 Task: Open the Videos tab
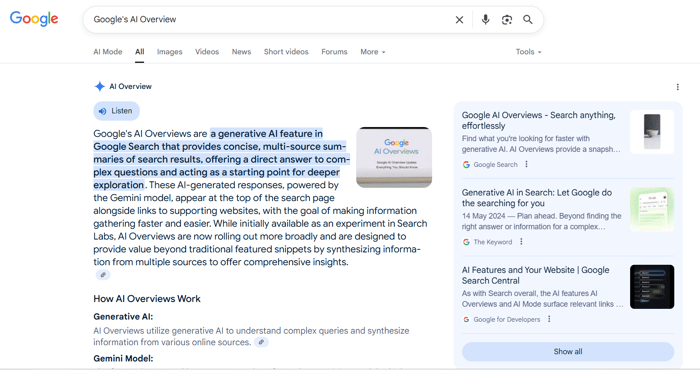tap(207, 52)
